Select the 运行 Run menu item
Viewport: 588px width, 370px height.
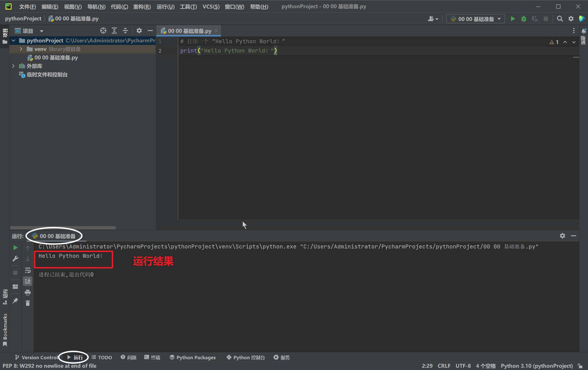click(167, 6)
